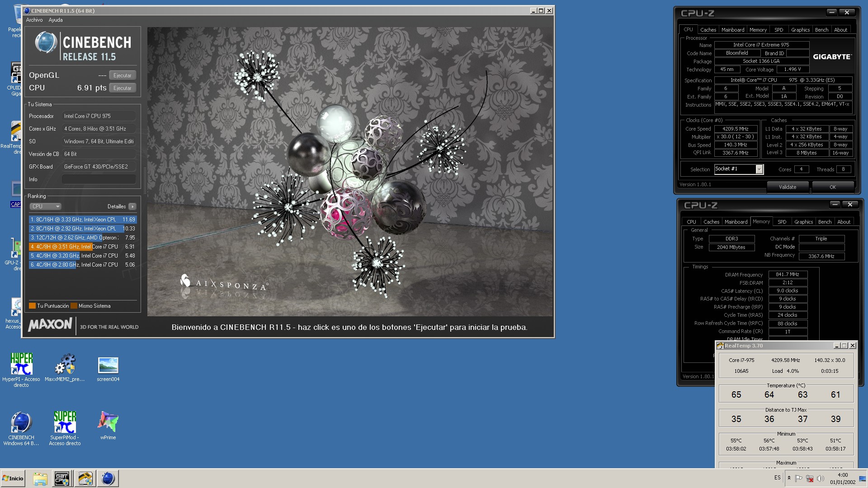Open the screen004 image file on the desktop
The image size is (868, 488).
108,369
